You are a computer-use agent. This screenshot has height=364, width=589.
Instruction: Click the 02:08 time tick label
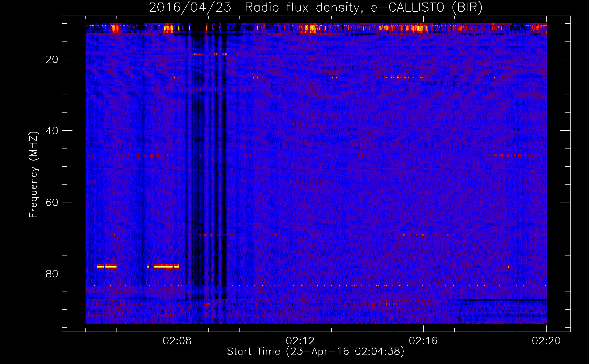178,341
